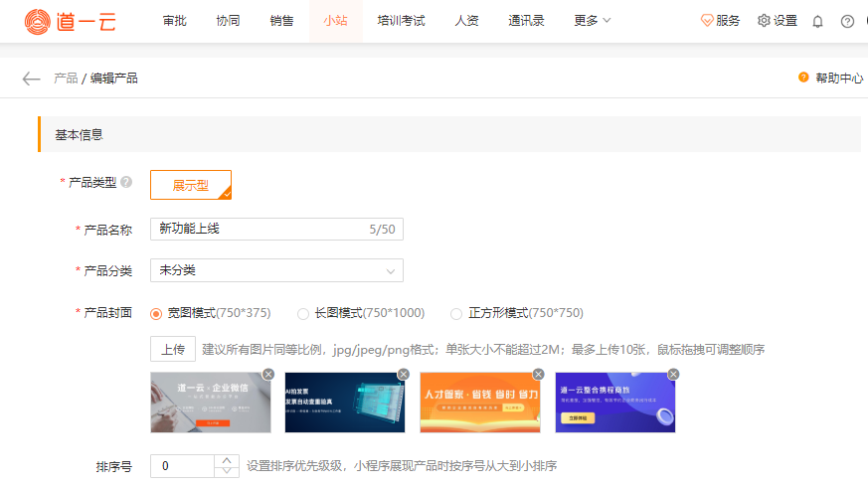Click the 产品类型 help tooltip icon
Image resolution: width=868 pixels, height=487 pixels.
[x=126, y=182]
